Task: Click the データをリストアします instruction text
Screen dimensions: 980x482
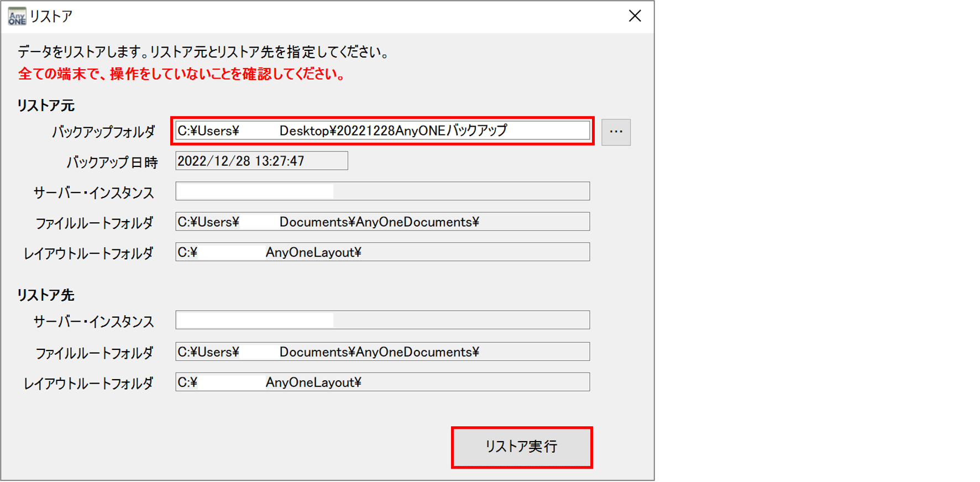Action: click(x=205, y=52)
